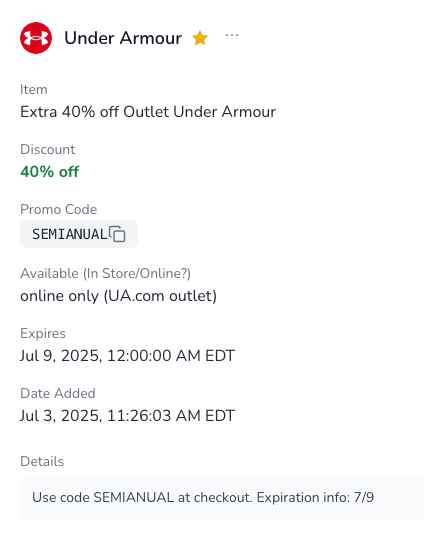Open the three-dot more options menu
This screenshot has height=543, width=444.
[x=232, y=35]
